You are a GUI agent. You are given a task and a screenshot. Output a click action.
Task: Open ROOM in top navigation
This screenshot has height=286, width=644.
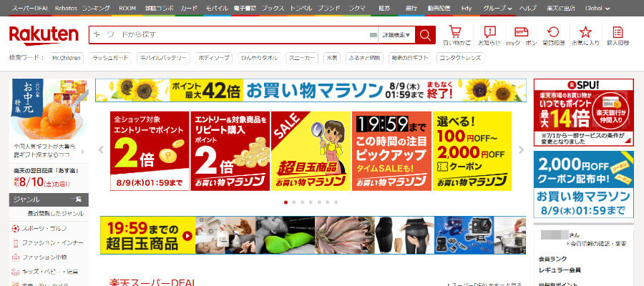click(x=127, y=8)
